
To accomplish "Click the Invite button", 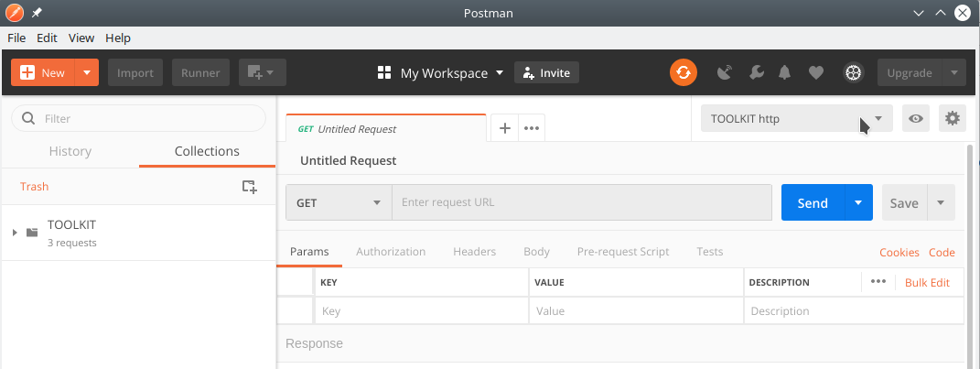I will point(546,72).
